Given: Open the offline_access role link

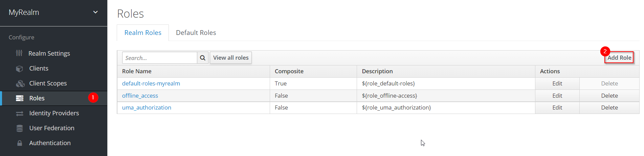Looking at the screenshot, I should click(x=140, y=96).
